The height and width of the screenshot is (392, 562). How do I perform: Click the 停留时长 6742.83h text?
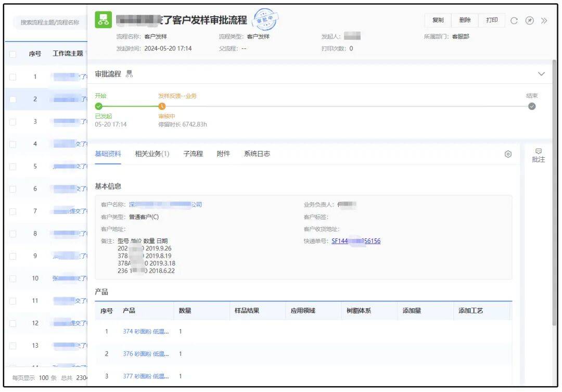(183, 124)
